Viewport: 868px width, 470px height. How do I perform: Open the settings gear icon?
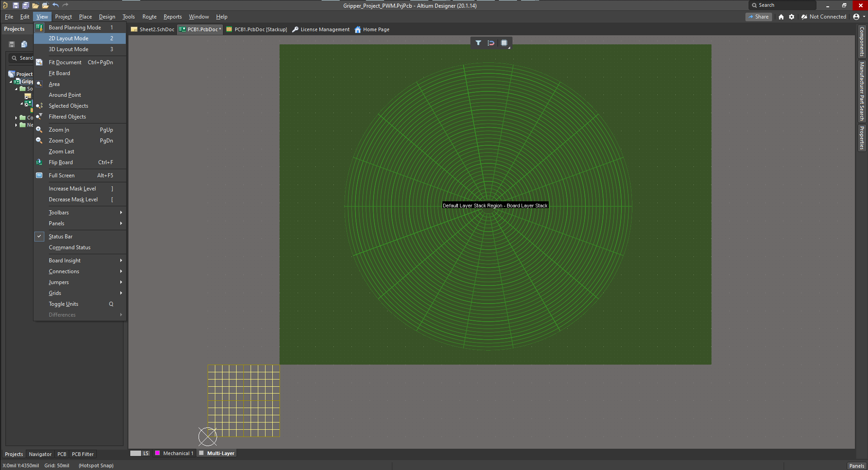(792, 17)
